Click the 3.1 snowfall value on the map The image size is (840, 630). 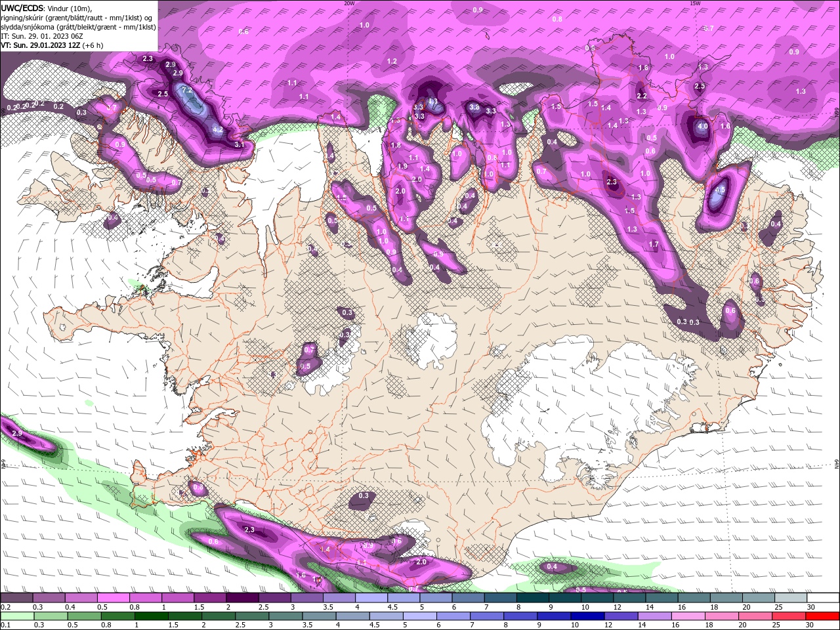pyautogui.click(x=240, y=144)
